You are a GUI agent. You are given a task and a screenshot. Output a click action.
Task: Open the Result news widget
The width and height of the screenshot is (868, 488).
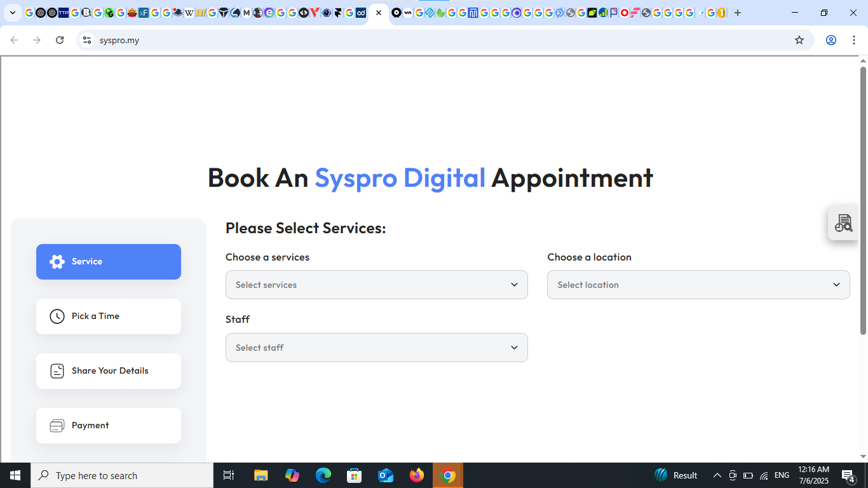click(x=676, y=475)
